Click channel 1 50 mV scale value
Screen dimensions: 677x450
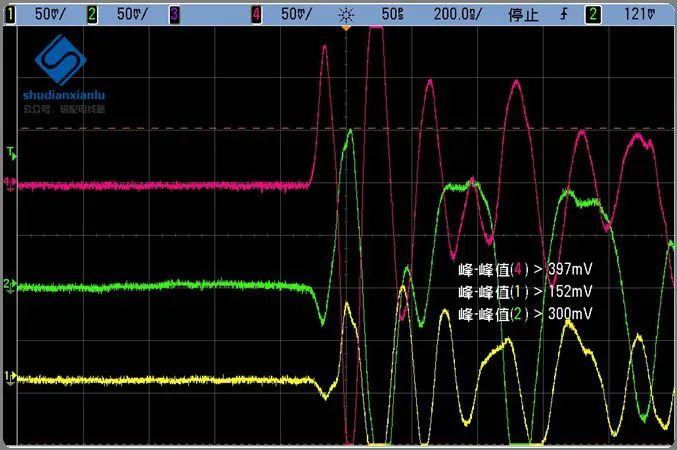point(47,14)
